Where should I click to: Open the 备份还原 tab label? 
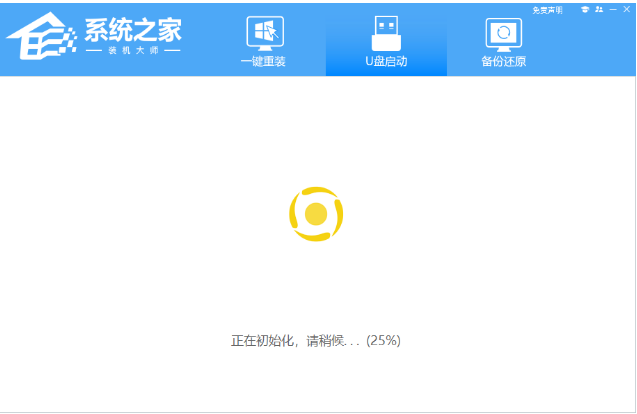[x=503, y=62]
